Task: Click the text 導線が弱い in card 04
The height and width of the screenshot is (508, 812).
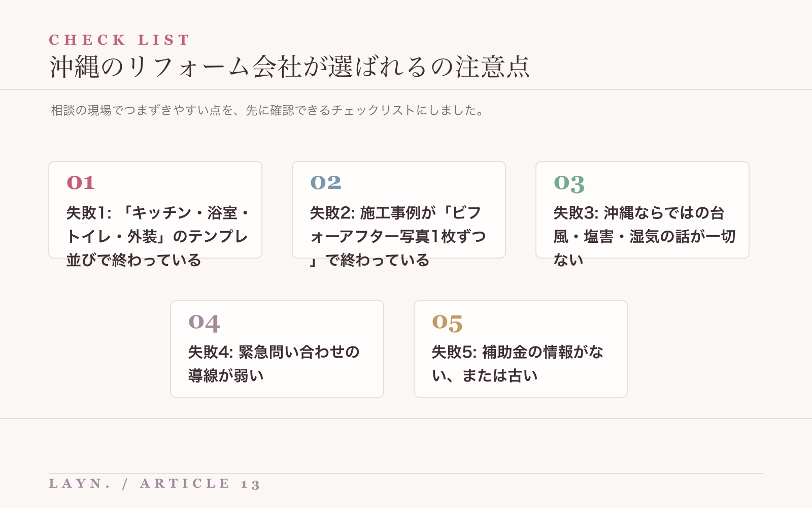Action: click(226, 375)
